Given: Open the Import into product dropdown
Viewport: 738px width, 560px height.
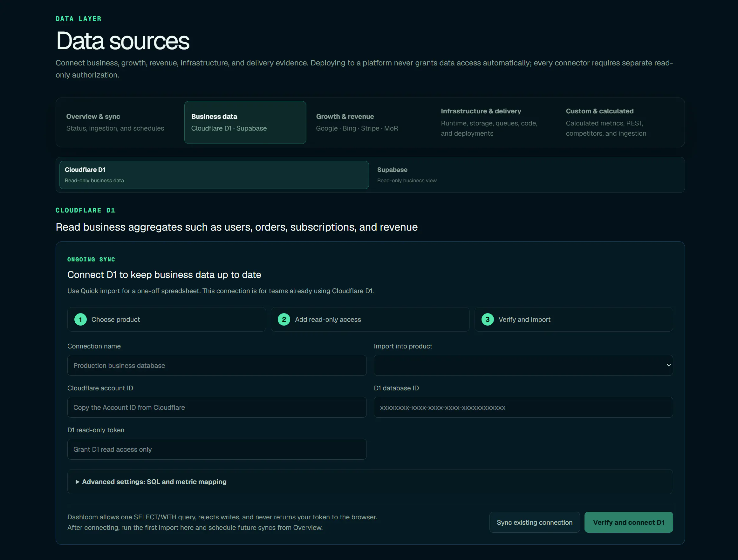Looking at the screenshot, I should tap(523, 366).
